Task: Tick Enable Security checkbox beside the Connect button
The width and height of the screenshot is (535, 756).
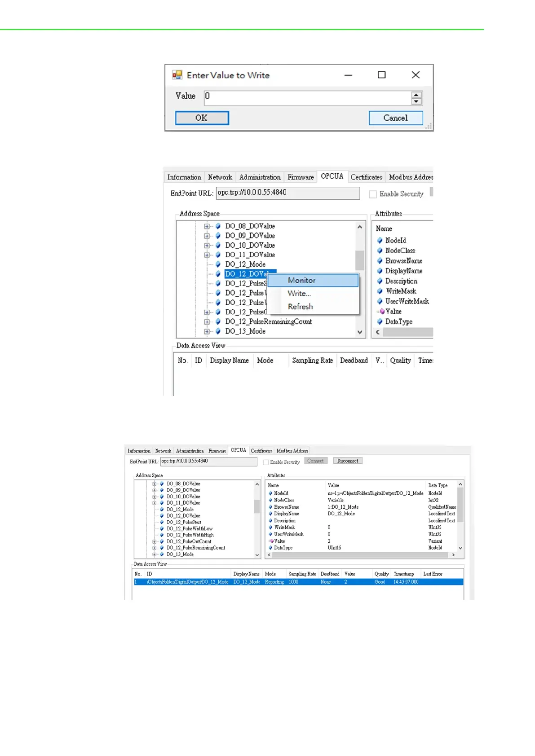Action: pyautogui.click(x=266, y=462)
